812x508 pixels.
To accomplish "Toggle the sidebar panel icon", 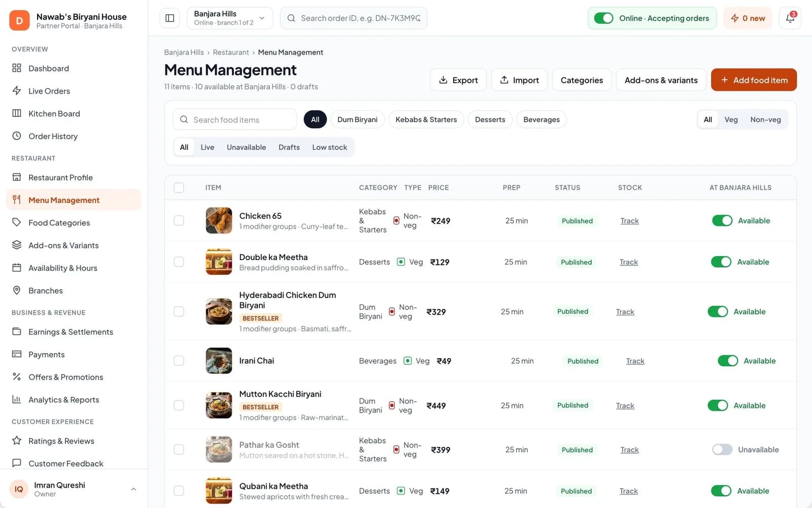I will [x=170, y=18].
